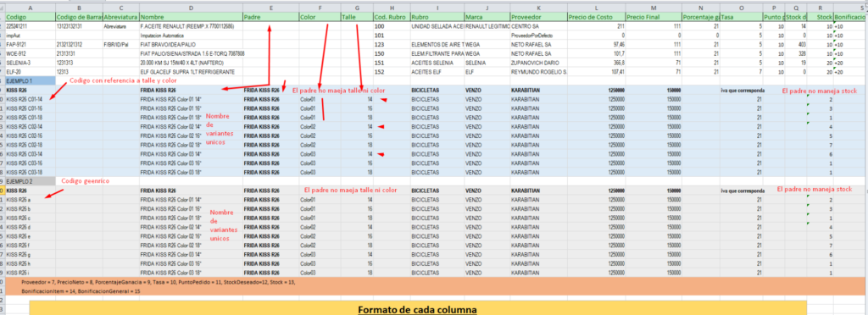Click the 'KISS R26 C02-16' code cell
Viewport: 868px width, 315px height.
30,136
